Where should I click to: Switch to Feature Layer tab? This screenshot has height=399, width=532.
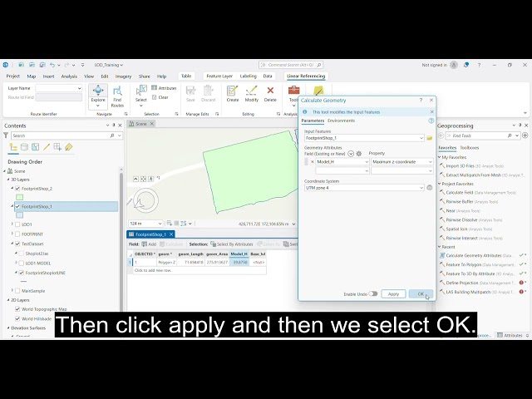[x=219, y=76]
